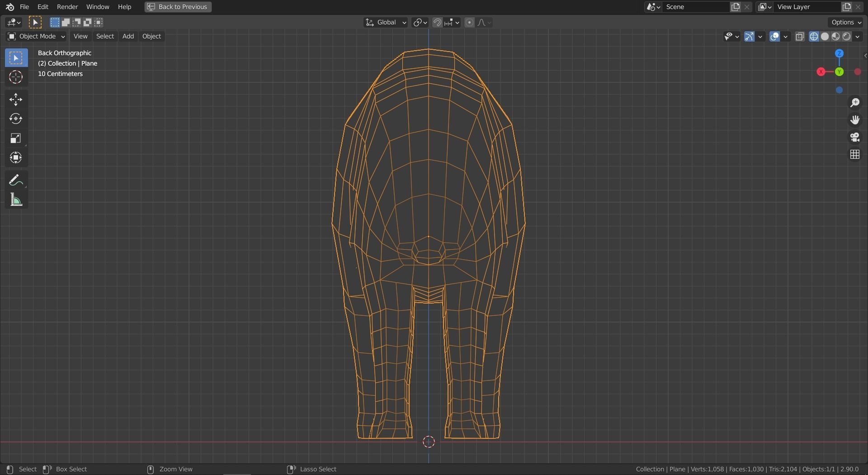Image resolution: width=868 pixels, height=475 pixels.
Task: Switch to rendered viewport shading
Action: (x=847, y=37)
